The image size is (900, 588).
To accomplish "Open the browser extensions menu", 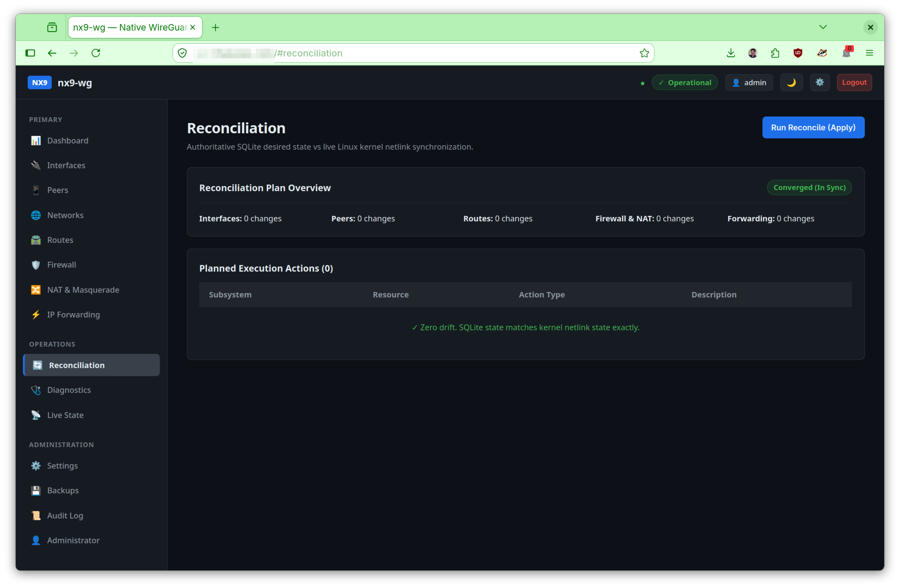I will (x=775, y=53).
